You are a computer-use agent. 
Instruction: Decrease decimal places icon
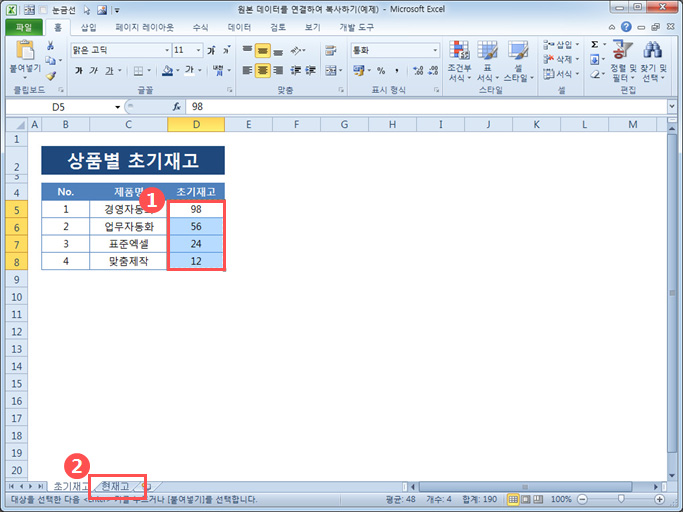click(433, 70)
